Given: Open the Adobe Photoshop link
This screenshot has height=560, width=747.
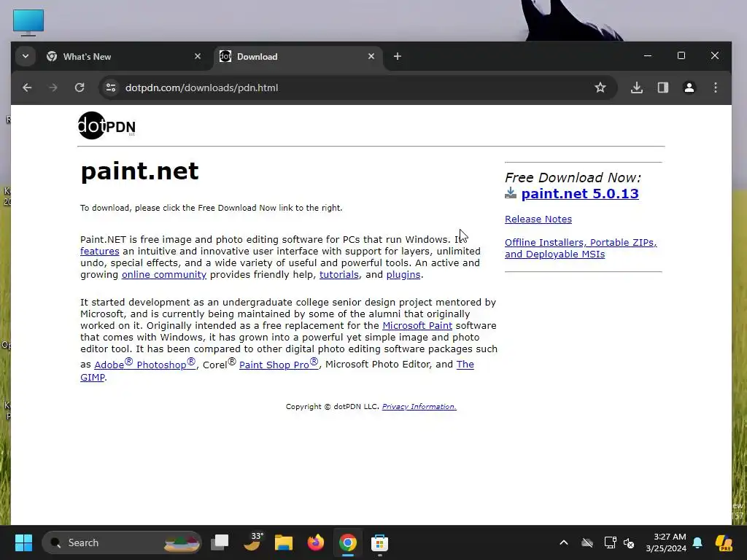Looking at the screenshot, I should click(145, 364).
